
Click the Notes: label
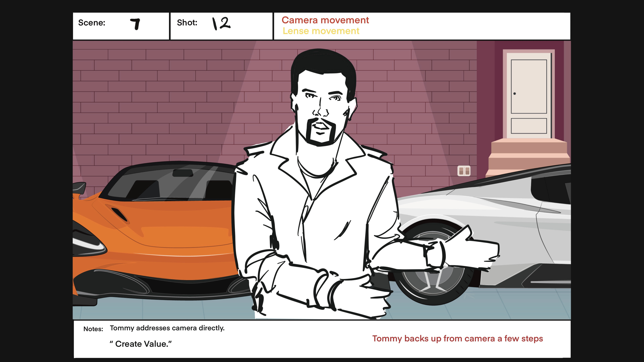click(93, 329)
